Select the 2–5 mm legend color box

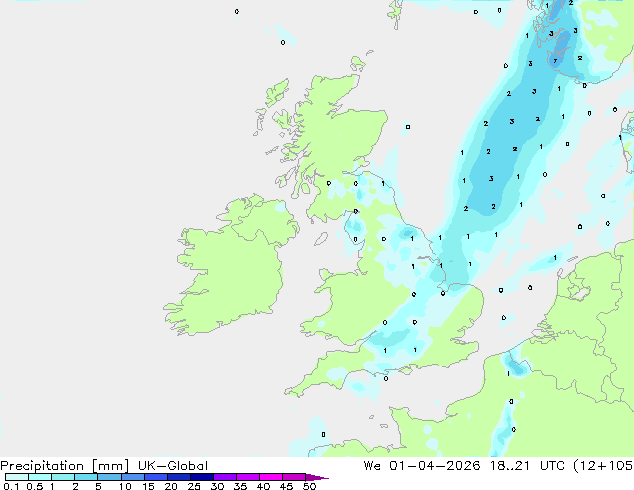tap(86, 477)
